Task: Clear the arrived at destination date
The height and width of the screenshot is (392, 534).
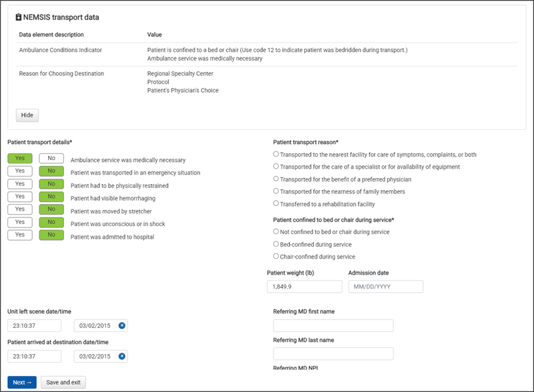Action: (x=121, y=356)
